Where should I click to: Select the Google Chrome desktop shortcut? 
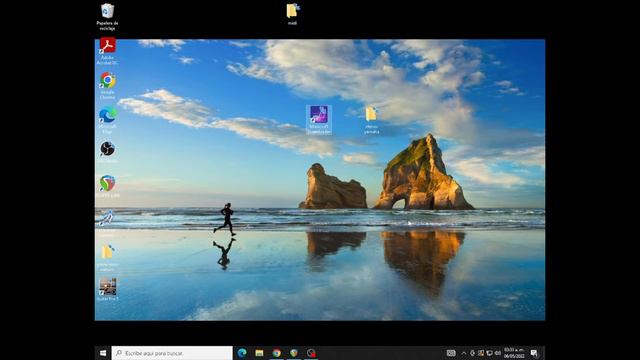click(x=107, y=85)
